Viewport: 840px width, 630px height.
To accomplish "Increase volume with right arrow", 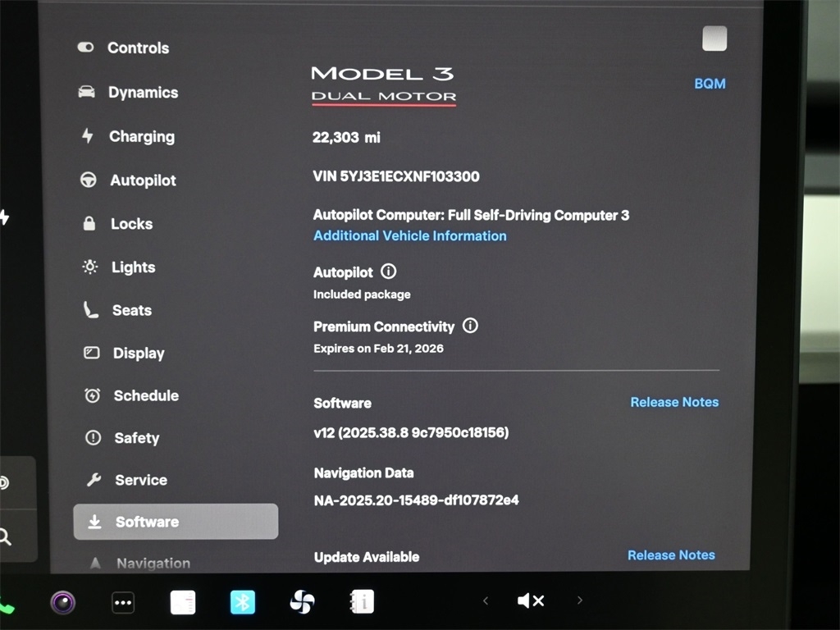I will [579, 600].
